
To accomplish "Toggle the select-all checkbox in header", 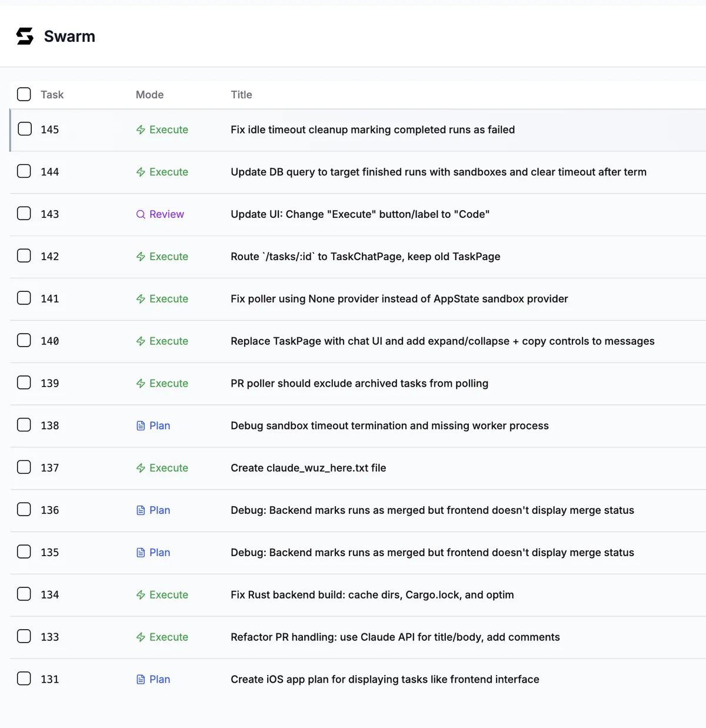I will pyautogui.click(x=24, y=95).
